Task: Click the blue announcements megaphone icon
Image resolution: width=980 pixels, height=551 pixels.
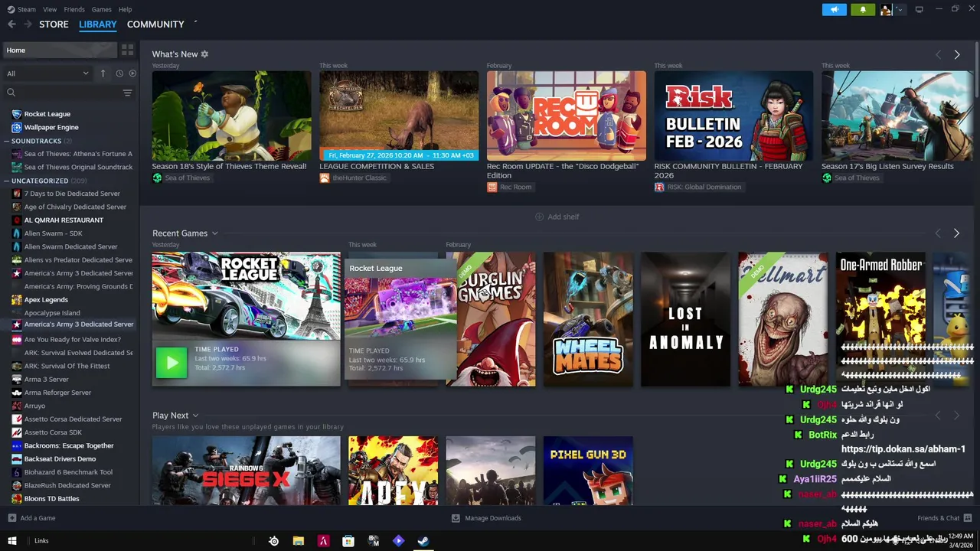Action: pyautogui.click(x=834, y=9)
